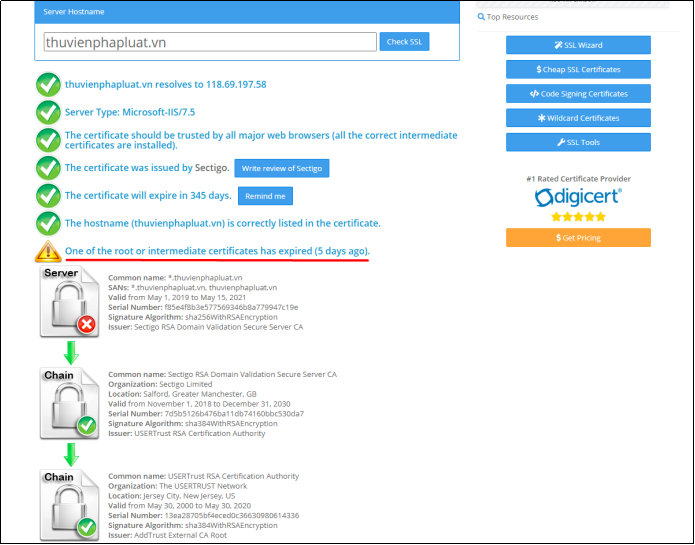This screenshot has height=545, width=695.
Task: Click the hostname is correctly listed message
Action: [223, 223]
